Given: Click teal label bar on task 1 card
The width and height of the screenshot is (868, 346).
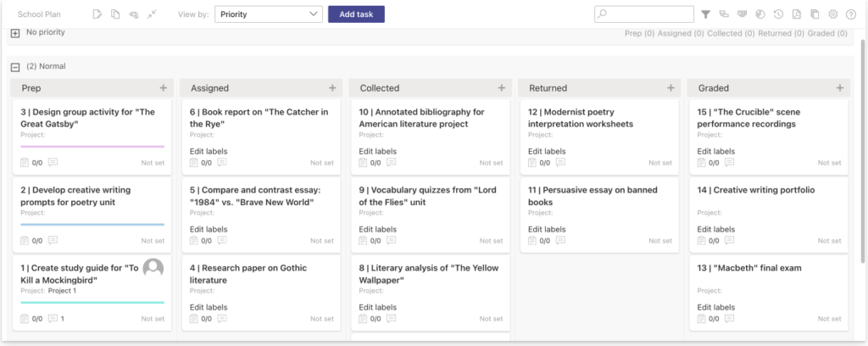Looking at the screenshot, I should [92, 303].
